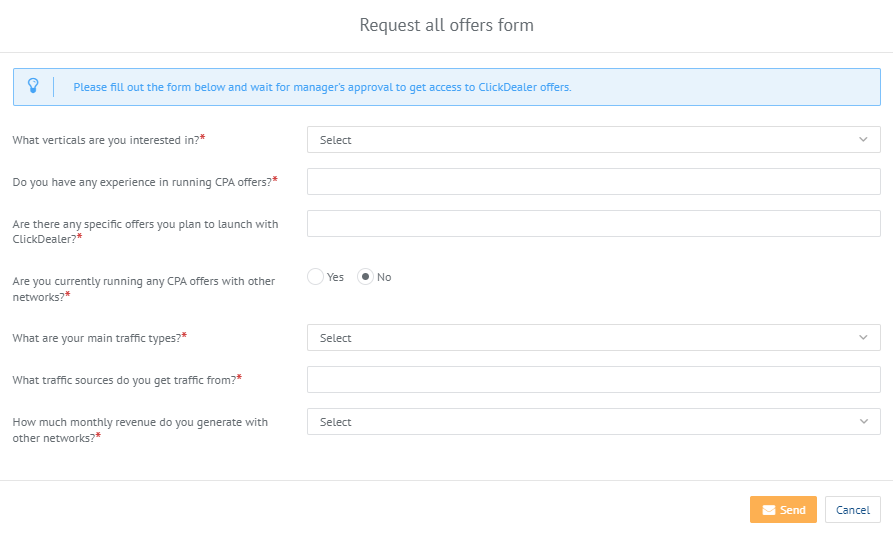Click the traffic sources text field
This screenshot has height=536, width=893.
coord(593,380)
